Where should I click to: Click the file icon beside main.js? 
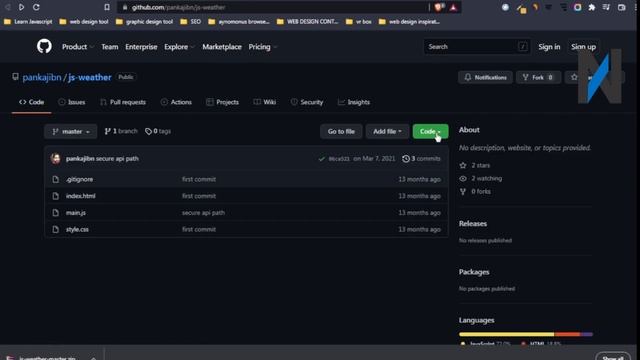tap(56, 213)
